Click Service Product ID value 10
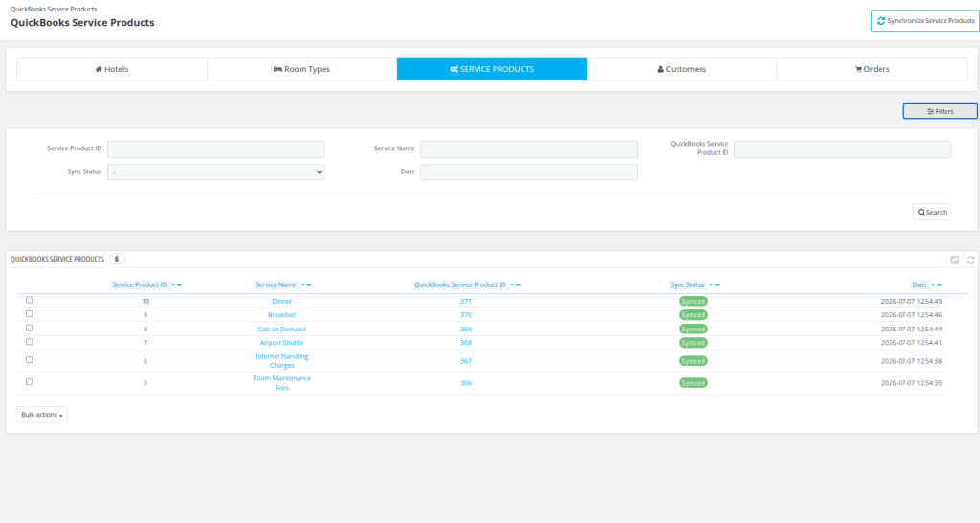 click(x=145, y=301)
